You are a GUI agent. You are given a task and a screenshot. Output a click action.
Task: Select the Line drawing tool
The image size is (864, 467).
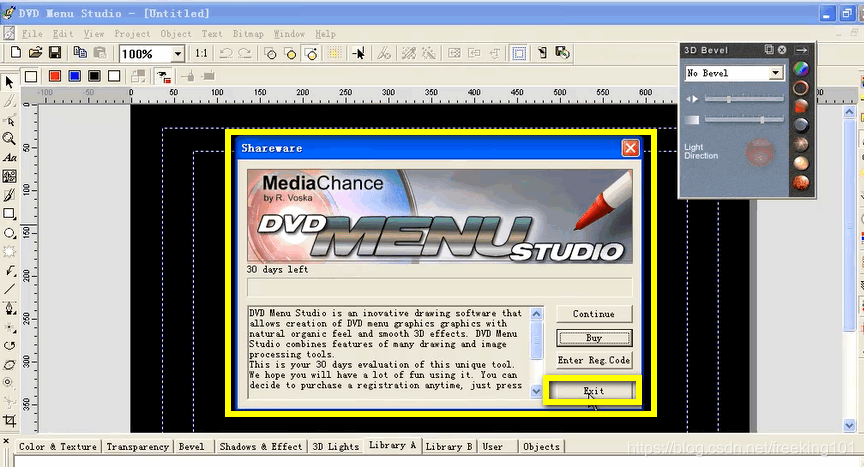(9, 289)
